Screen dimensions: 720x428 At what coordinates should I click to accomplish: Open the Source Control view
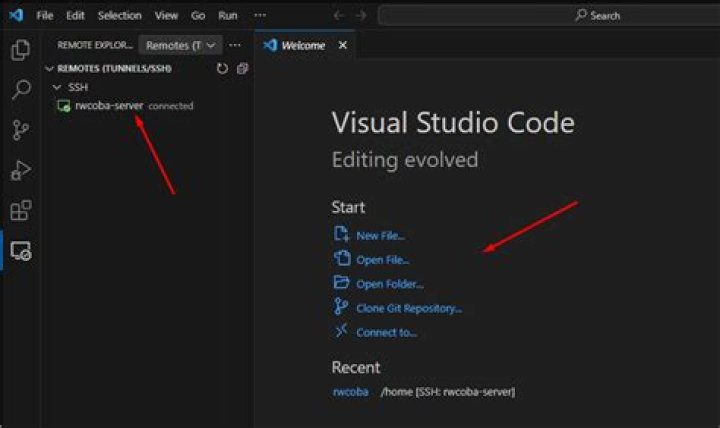[x=21, y=130]
